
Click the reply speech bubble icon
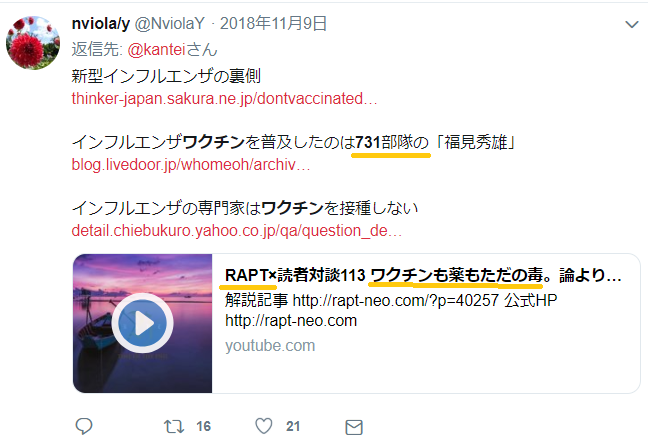[x=84, y=426]
